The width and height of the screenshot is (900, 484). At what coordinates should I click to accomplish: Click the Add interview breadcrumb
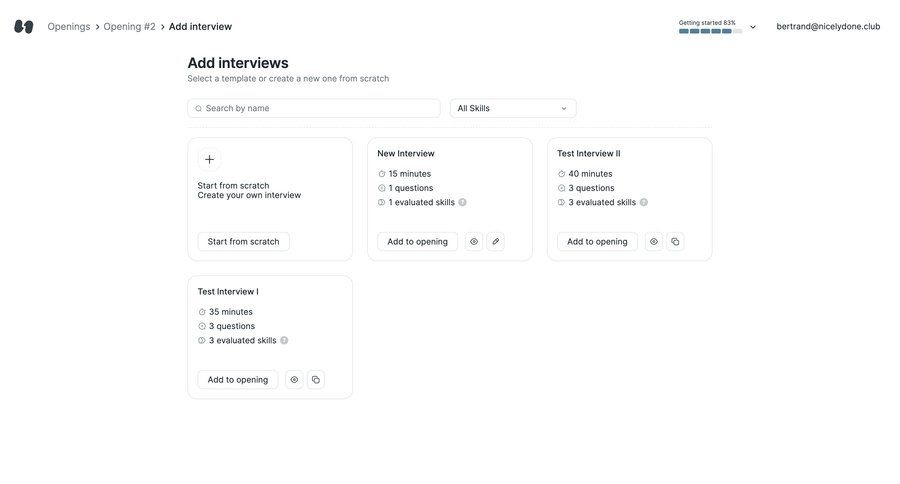coord(200,26)
